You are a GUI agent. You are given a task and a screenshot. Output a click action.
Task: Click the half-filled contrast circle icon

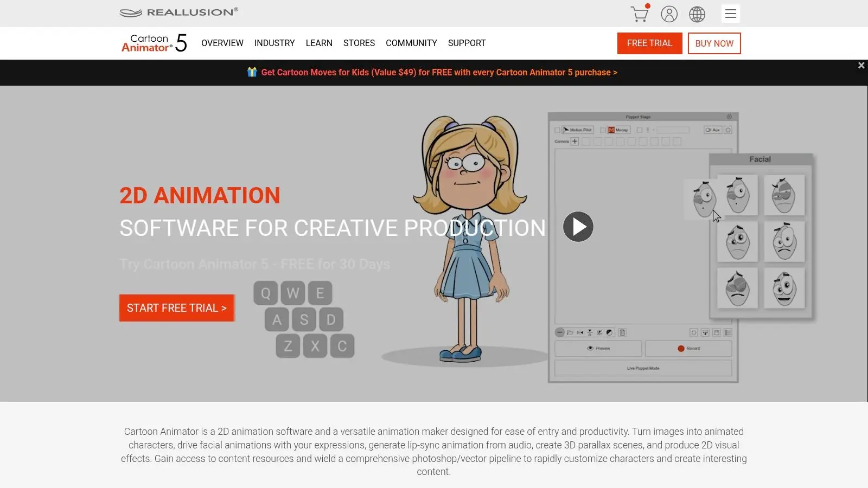point(609,332)
